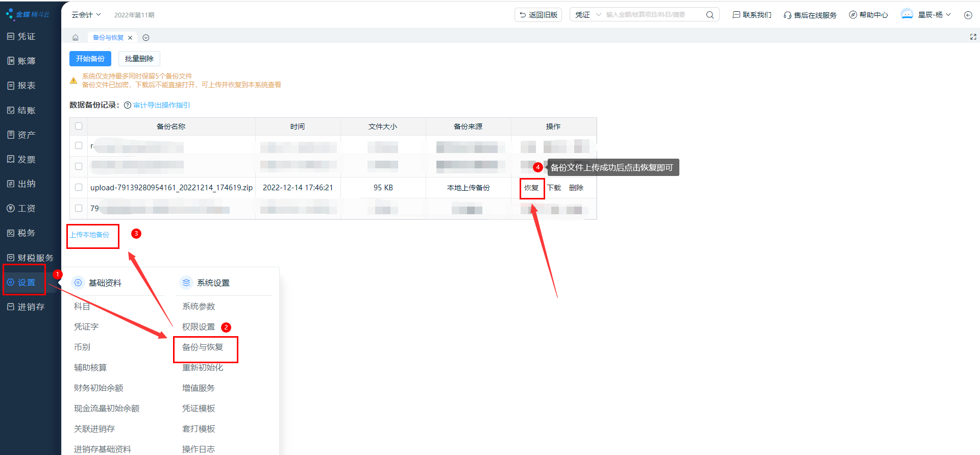Image resolution: width=980 pixels, height=455 pixels.
Task: Open the 财税服务 sidebar module
Action: click(30, 258)
